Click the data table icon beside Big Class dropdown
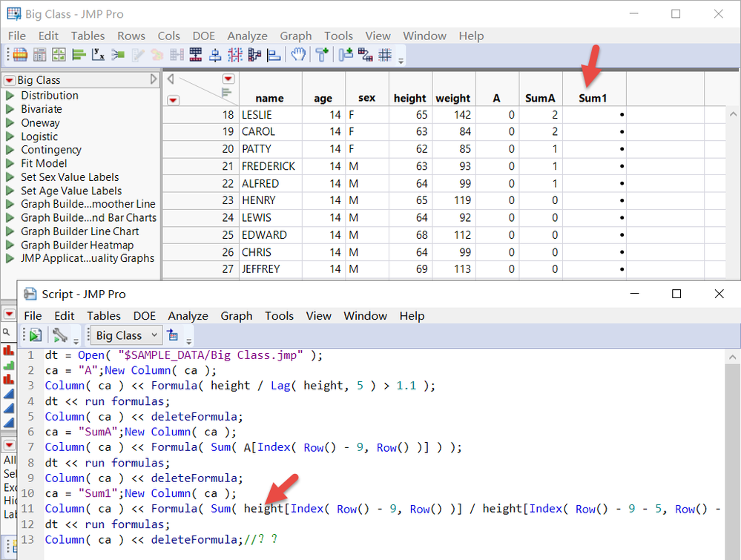The width and height of the screenshot is (741, 560). pyautogui.click(x=173, y=335)
